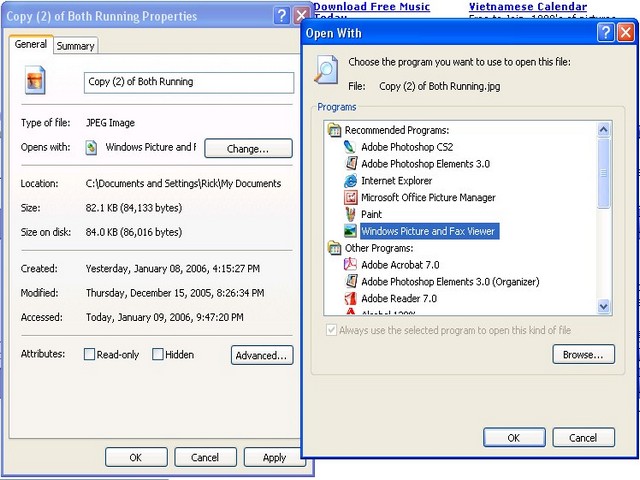Select 'Windows Picture and Fax Viewer' entry
Image resolution: width=640 pixels, height=480 pixels.
pos(429,231)
